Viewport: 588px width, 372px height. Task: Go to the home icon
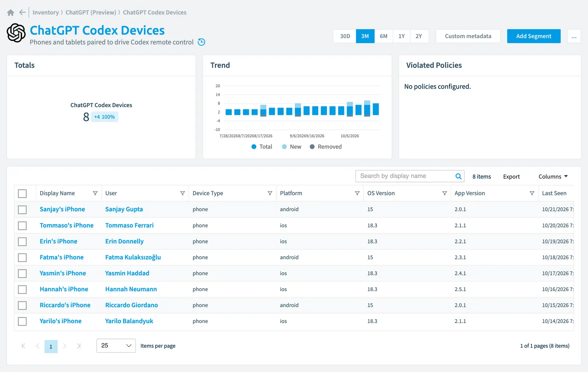11,12
